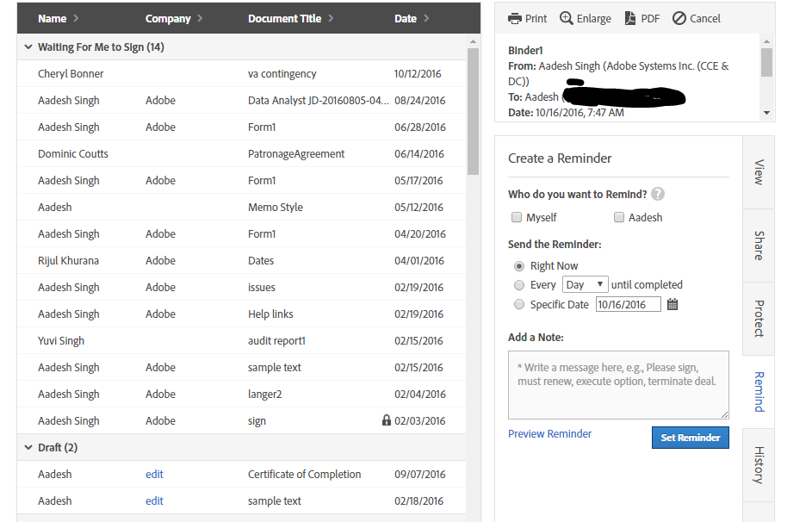The image size is (812, 522).
Task: Open the Share tab on the right edge
Action: click(758, 246)
